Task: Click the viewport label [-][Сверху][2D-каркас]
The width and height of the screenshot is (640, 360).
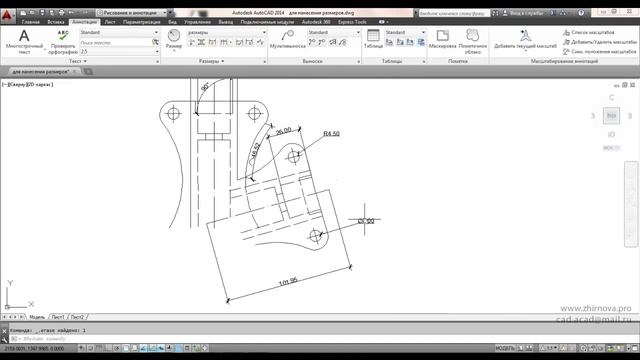Action: [28, 84]
